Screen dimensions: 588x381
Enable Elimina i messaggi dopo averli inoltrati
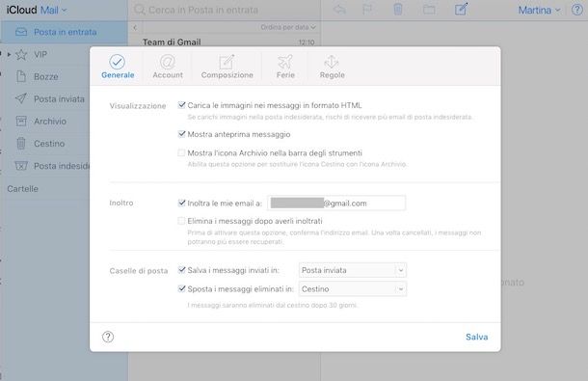tap(181, 221)
